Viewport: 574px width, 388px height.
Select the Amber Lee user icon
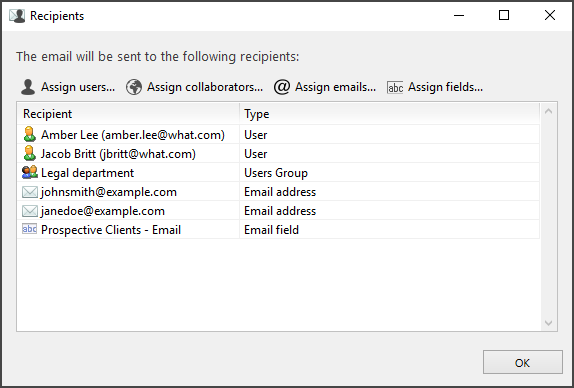(30, 134)
